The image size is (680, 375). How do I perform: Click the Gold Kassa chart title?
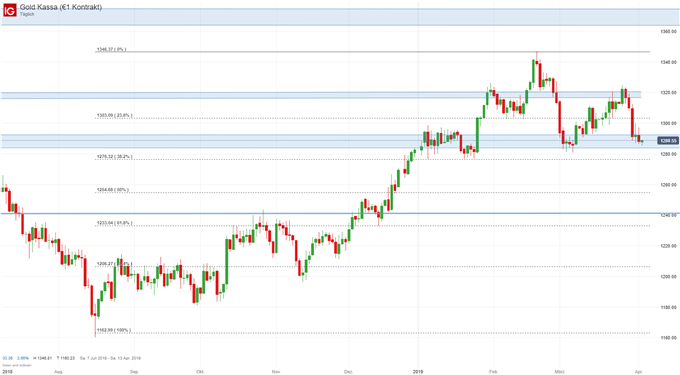[61, 7]
